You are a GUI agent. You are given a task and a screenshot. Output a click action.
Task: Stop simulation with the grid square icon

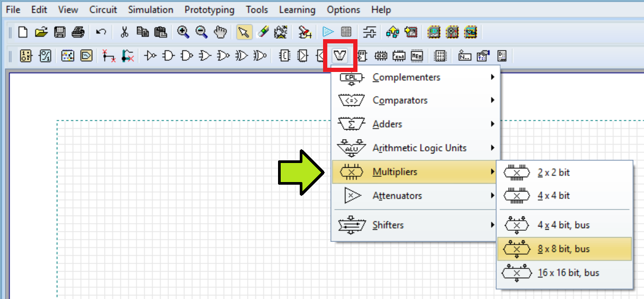[346, 32]
